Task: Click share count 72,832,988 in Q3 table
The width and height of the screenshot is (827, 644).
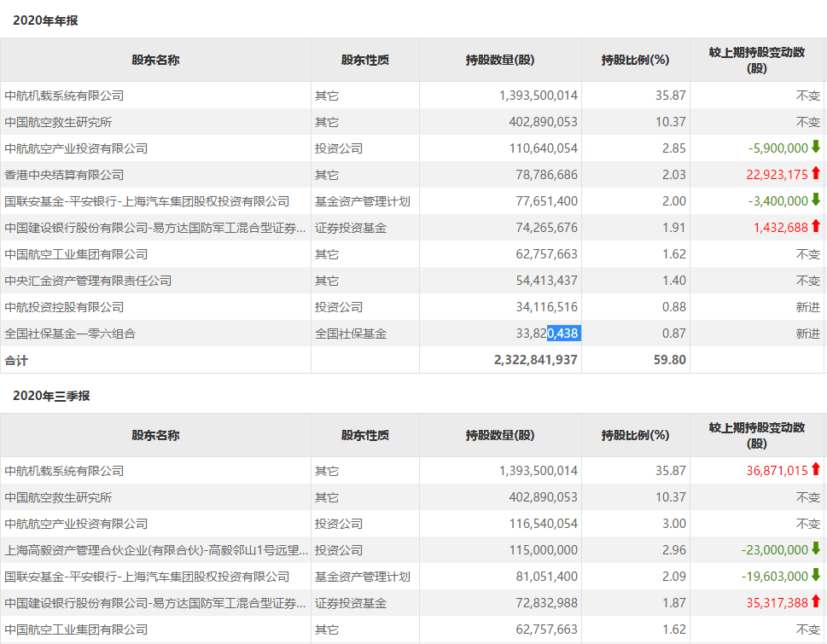Action: 547,602
